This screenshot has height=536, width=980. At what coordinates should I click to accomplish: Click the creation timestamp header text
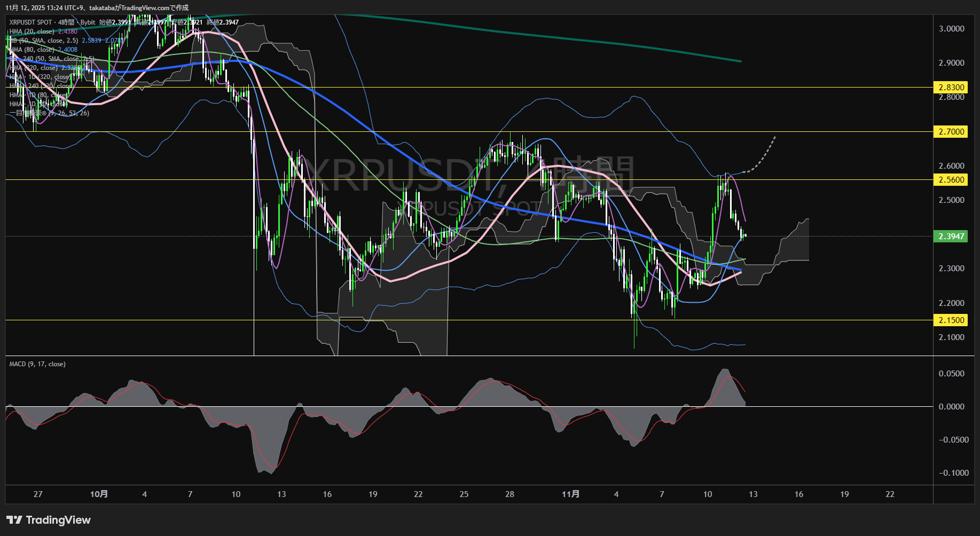point(97,8)
